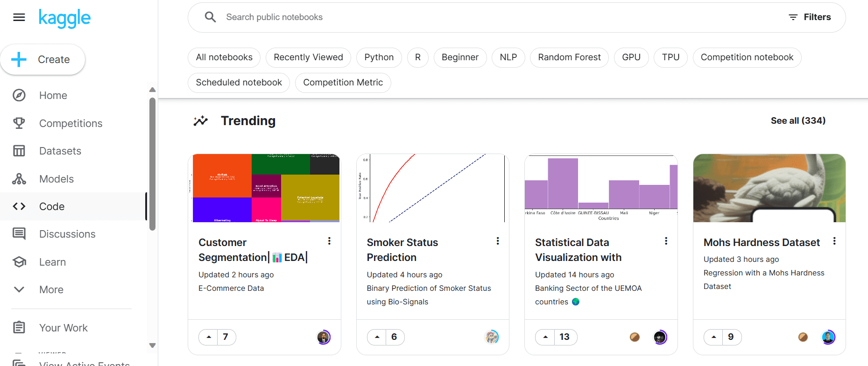Click sidebar scrollbar down arrow
Image resolution: width=868 pixels, height=366 pixels.
click(x=152, y=345)
